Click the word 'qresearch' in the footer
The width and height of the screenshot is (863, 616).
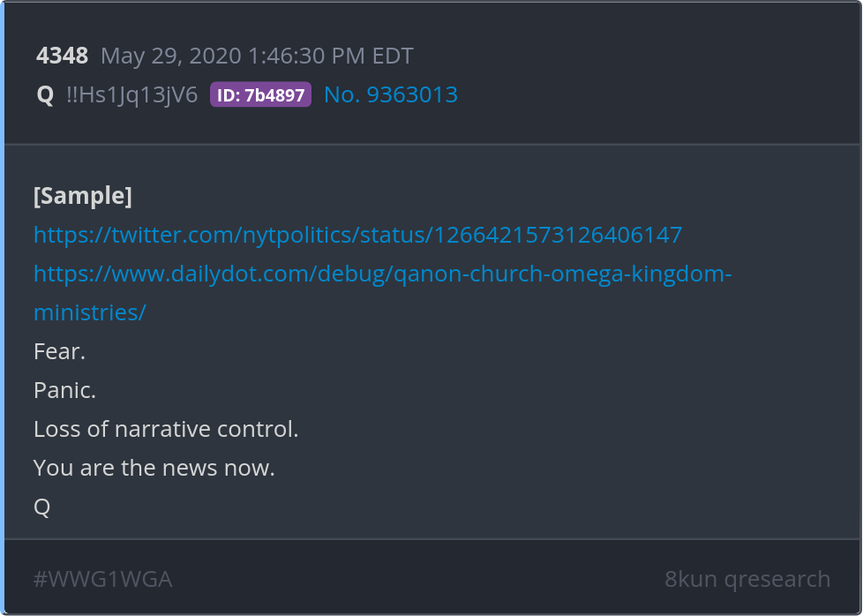[x=777, y=580]
